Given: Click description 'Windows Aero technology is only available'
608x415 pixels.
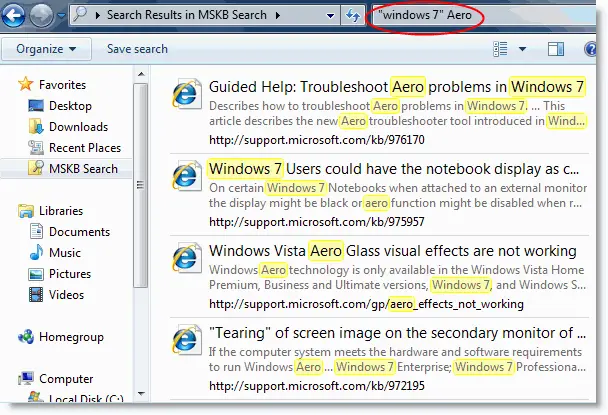Looking at the screenshot, I should (x=397, y=277).
